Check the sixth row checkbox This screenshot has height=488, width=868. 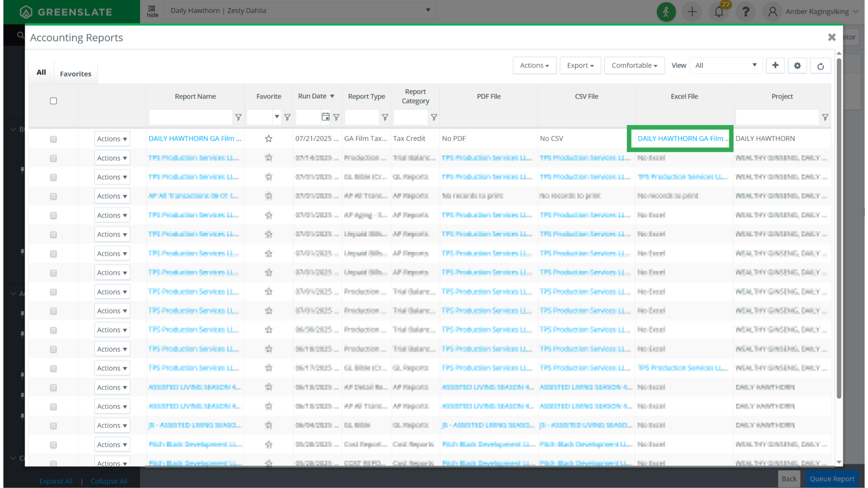click(53, 235)
